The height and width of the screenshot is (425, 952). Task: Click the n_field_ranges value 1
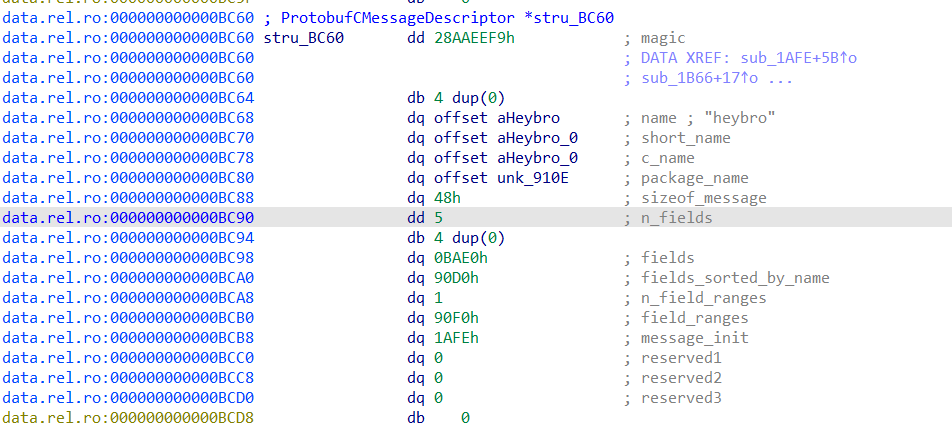point(439,298)
